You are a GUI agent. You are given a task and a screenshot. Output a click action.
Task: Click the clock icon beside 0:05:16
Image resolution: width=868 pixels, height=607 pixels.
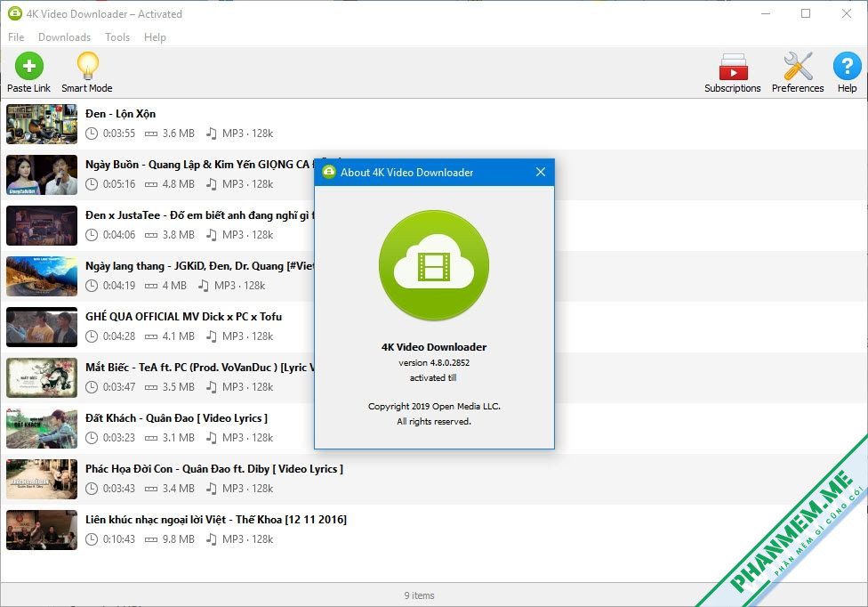[x=92, y=184]
